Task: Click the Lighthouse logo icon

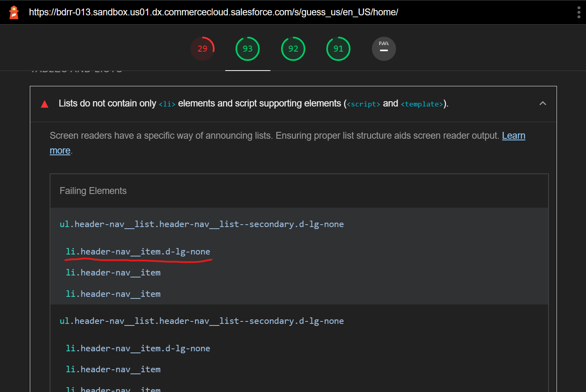Action: (x=13, y=12)
